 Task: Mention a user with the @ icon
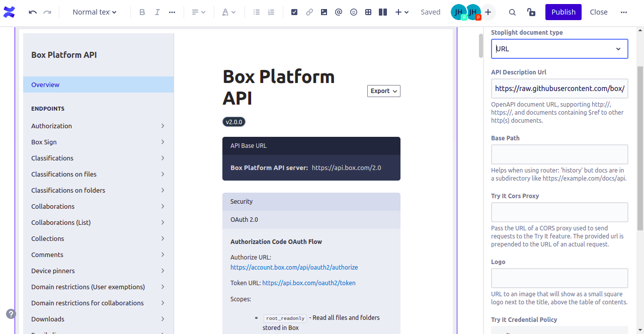pos(339,12)
